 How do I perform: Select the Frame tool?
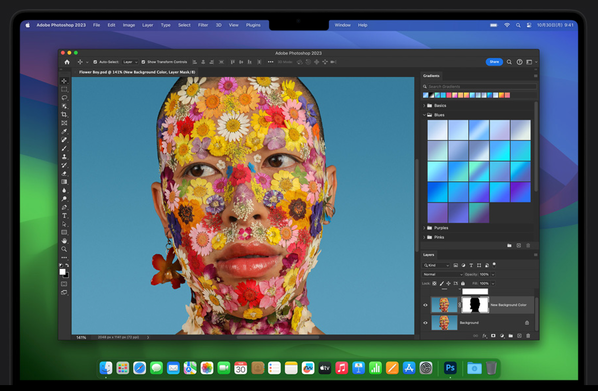(x=64, y=123)
